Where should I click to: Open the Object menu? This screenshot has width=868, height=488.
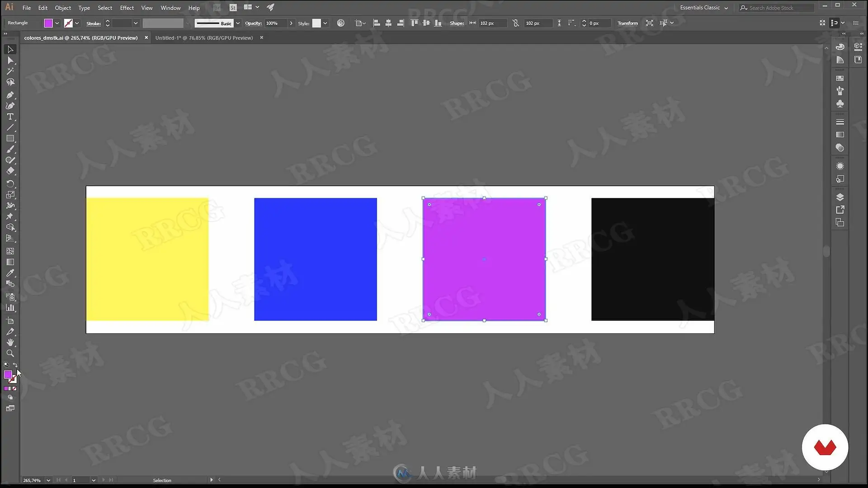[63, 8]
